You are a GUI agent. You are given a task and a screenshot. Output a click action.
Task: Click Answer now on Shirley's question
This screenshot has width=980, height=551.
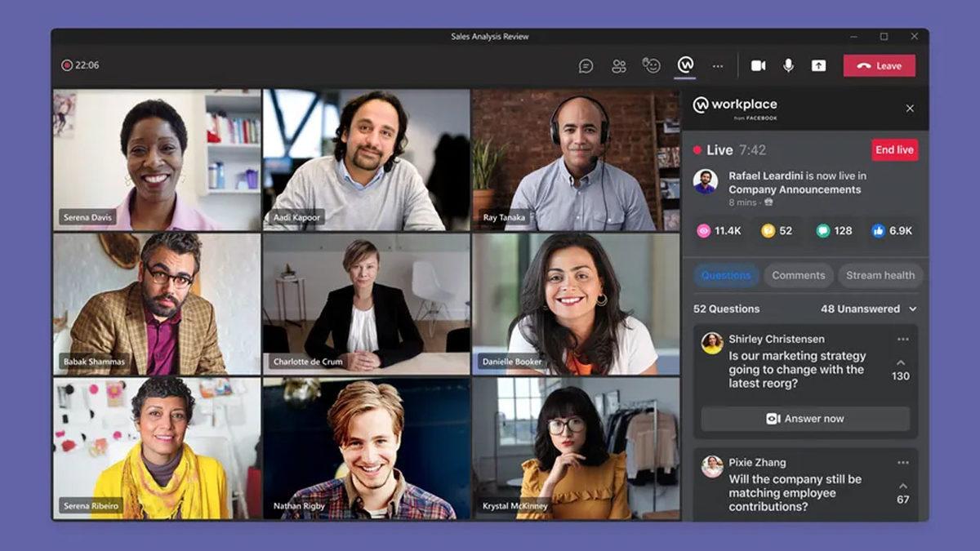point(804,419)
